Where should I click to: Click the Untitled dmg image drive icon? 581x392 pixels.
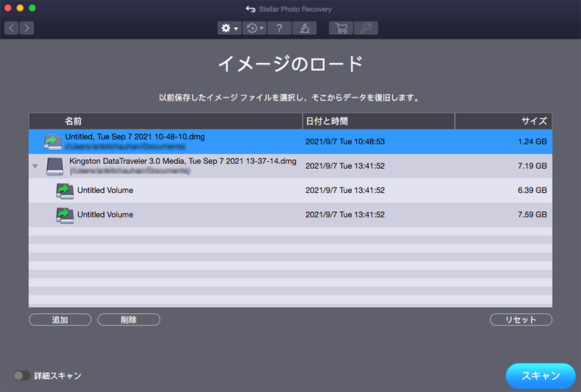[53, 142]
